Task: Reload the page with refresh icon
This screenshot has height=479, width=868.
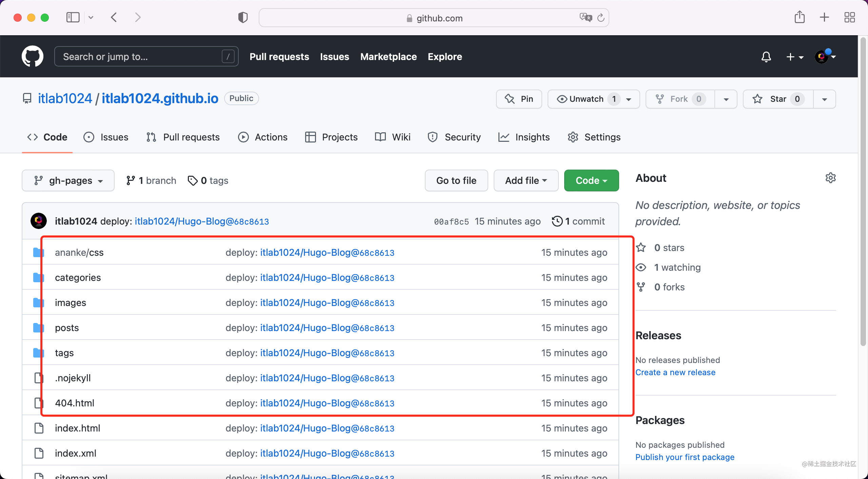Action: coord(601,18)
